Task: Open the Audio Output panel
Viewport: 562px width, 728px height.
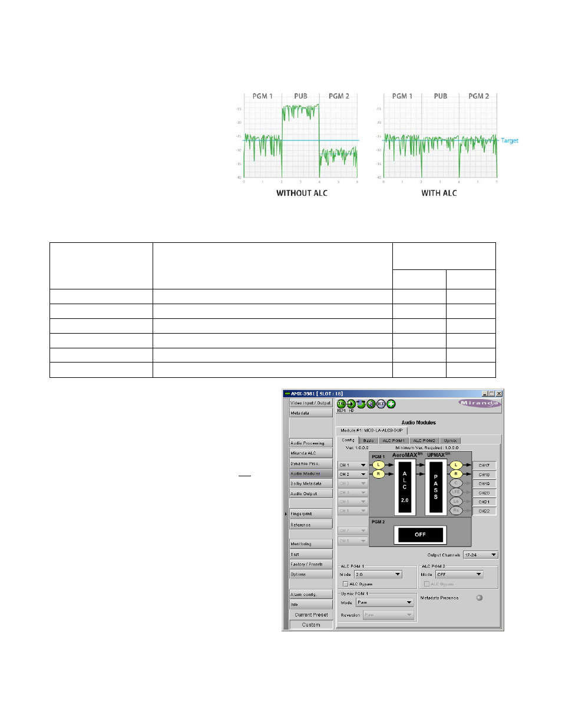Action: 311,494
